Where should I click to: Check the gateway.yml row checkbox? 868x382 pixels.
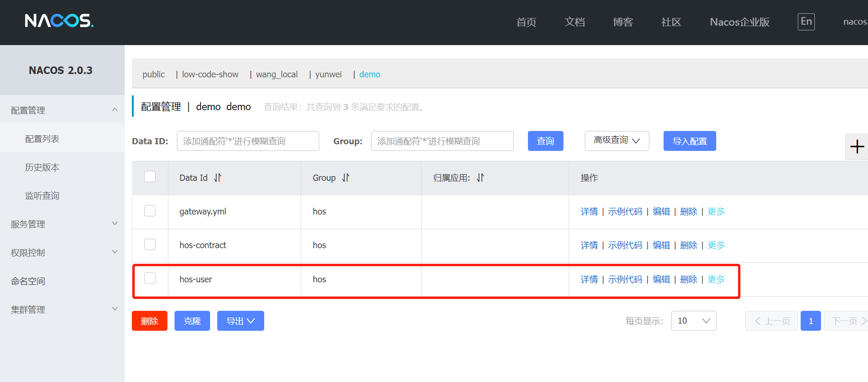click(x=150, y=211)
